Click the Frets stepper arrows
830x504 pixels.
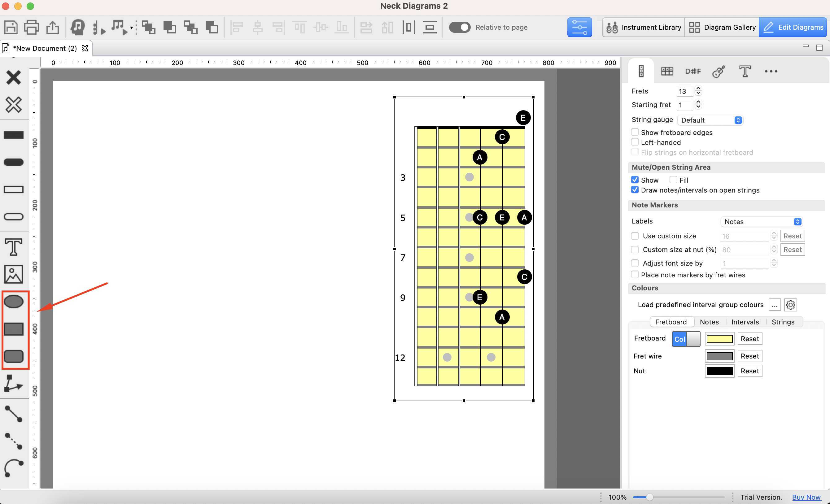click(698, 91)
